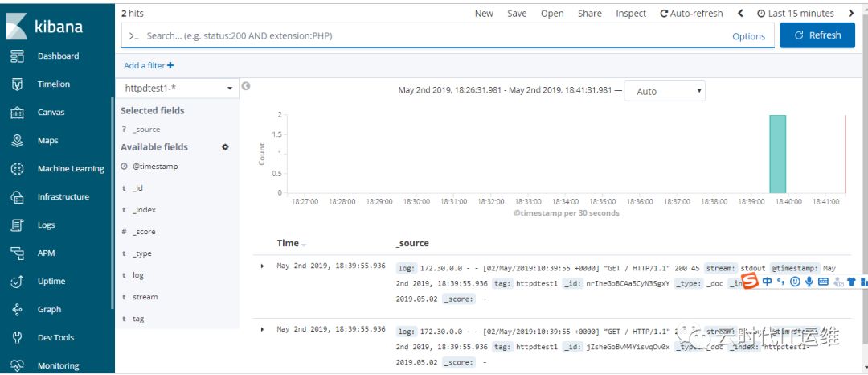Click the _source column header
This screenshot has height=375, width=868.
coord(411,243)
